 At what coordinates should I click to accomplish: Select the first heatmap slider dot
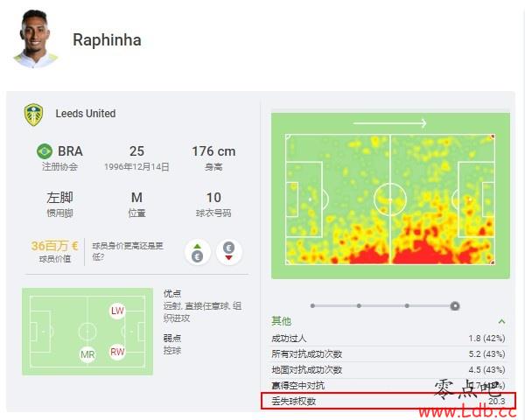(312, 305)
